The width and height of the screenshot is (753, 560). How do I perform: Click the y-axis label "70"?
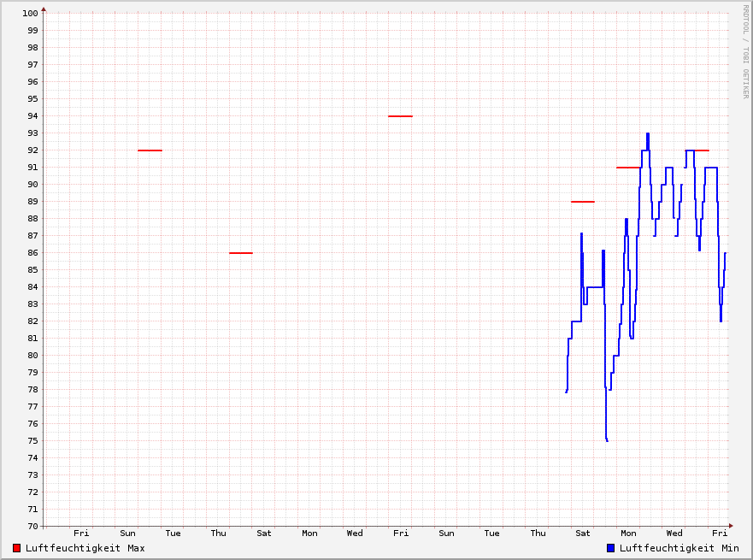32,527
